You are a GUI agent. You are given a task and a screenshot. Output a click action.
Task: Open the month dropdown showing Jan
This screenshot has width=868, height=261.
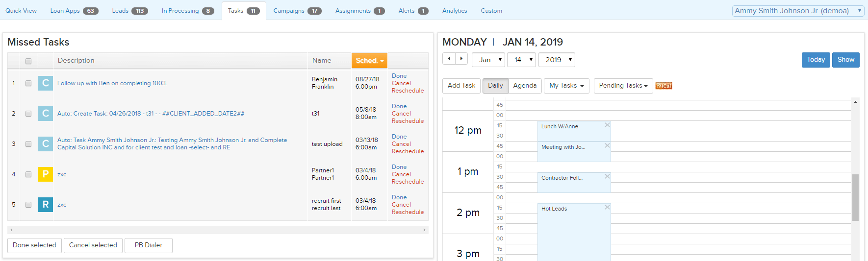pyautogui.click(x=488, y=60)
